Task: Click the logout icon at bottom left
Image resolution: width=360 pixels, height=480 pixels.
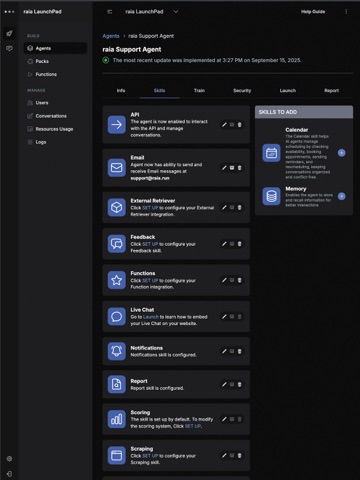Action: point(9,474)
